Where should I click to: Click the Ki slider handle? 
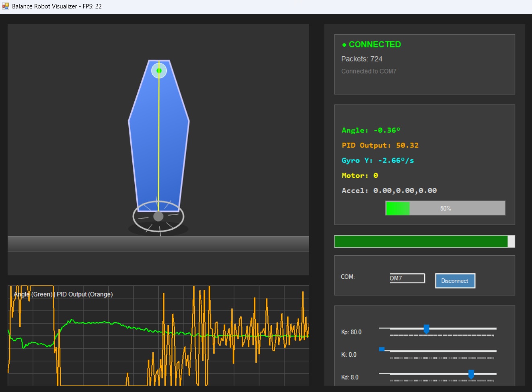click(x=382, y=349)
